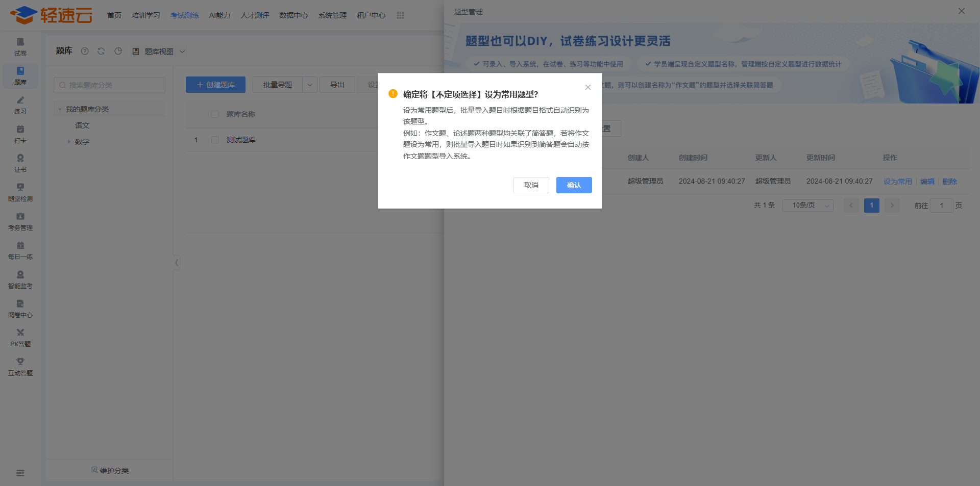Open the 10条/页 page size dropdown
The height and width of the screenshot is (486, 980).
tap(807, 206)
